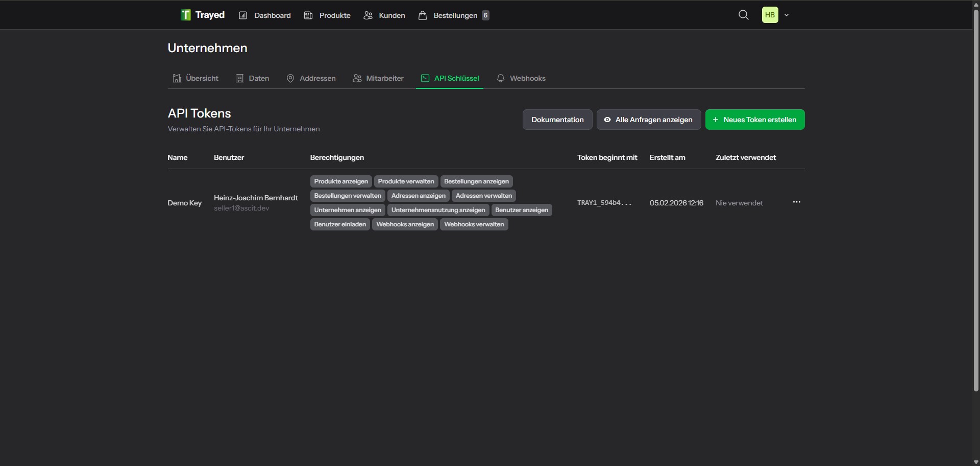The width and height of the screenshot is (980, 466).
Task: Open Bestellungen with the bag icon
Action: (x=423, y=15)
